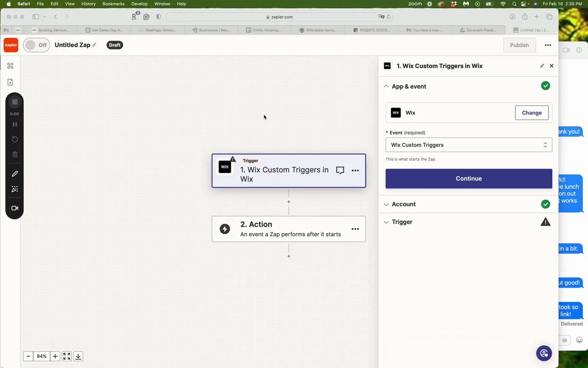Open the Safari share icon
The width and height of the screenshot is (588, 368).
525,17
